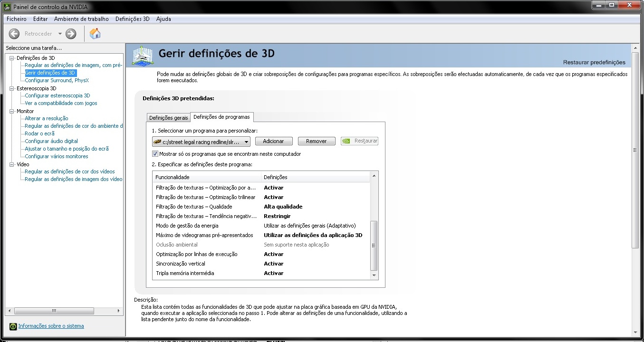Click the settings list scrollbar thumb
Image resolution: width=644 pixels, height=342 pixels.
click(x=374, y=246)
